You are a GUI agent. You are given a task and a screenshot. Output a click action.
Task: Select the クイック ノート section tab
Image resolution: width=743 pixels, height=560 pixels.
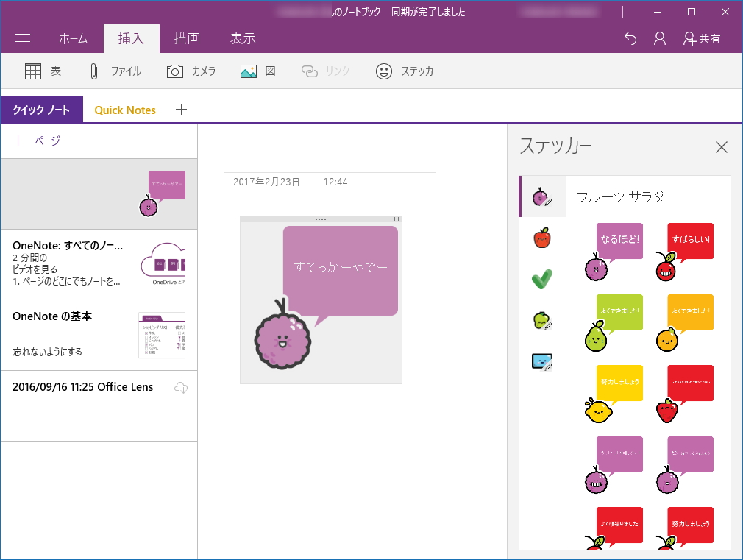(x=42, y=110)
